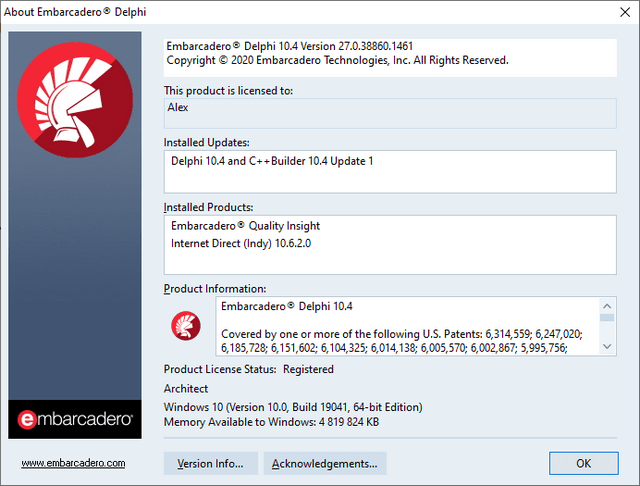Select the Delphi 10.4 Update 1 entry
Viewport: 640px width, 486px height.
272,161
